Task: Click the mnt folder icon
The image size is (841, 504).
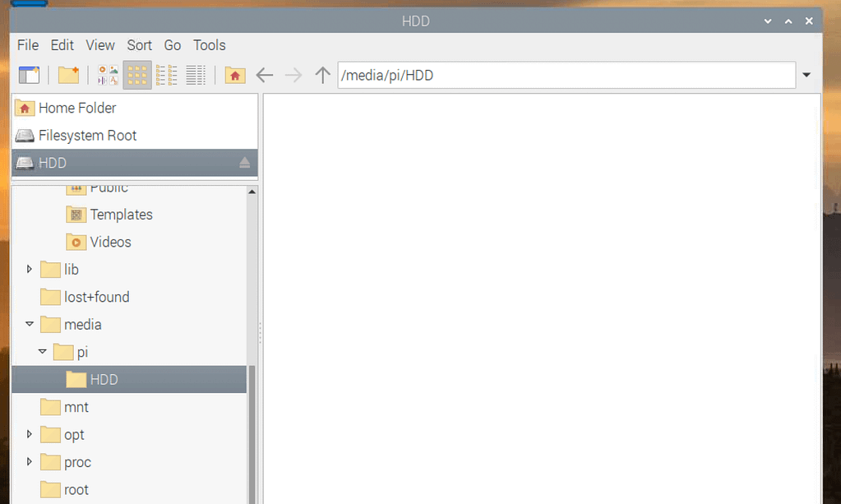Action: (x=50, y=408)
